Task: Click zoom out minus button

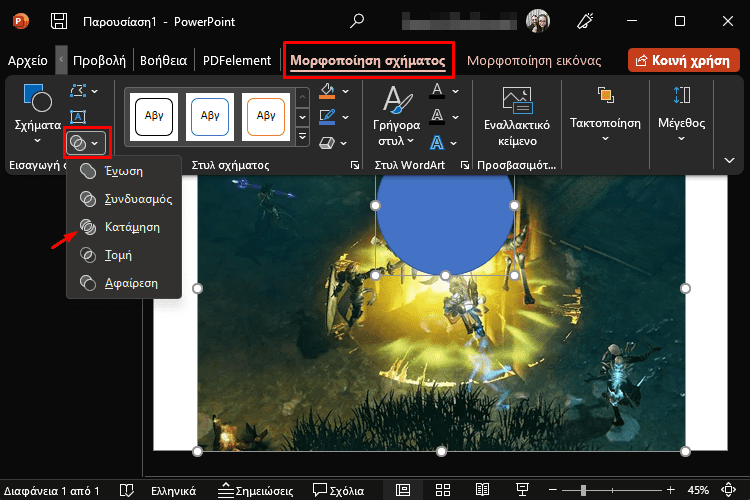Action: [552, 490]
